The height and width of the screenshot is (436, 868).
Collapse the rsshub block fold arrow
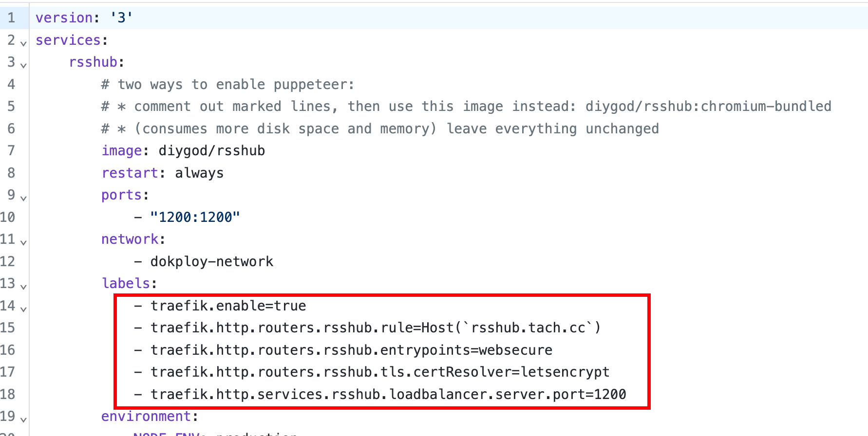click(x=23, y=65)
